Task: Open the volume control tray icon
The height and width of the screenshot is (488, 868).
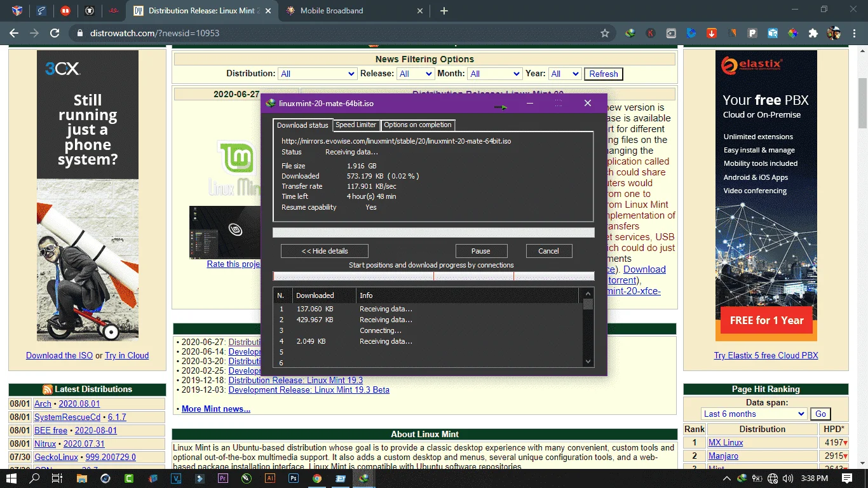Action: [x=788, y=478]
